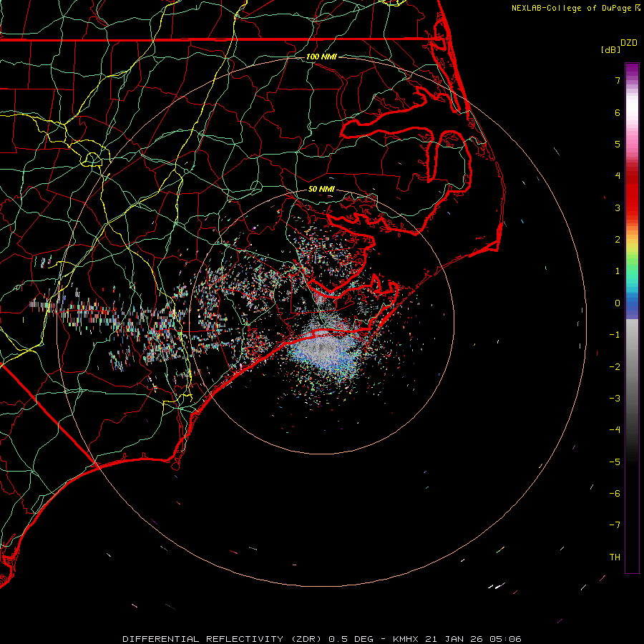Pick the purple top of the color bar
Image resolution: width=644 pixels, height=644 pixels.
point(632,69)
